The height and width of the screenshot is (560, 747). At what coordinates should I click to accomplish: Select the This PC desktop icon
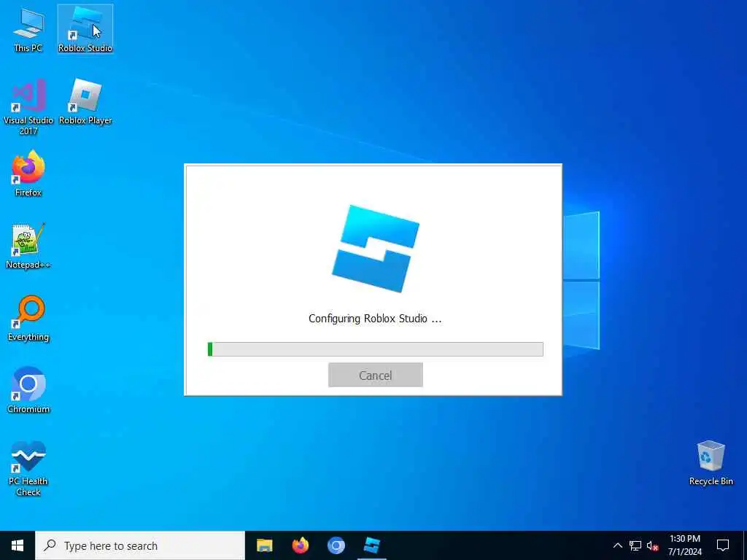tap(28, 29)
